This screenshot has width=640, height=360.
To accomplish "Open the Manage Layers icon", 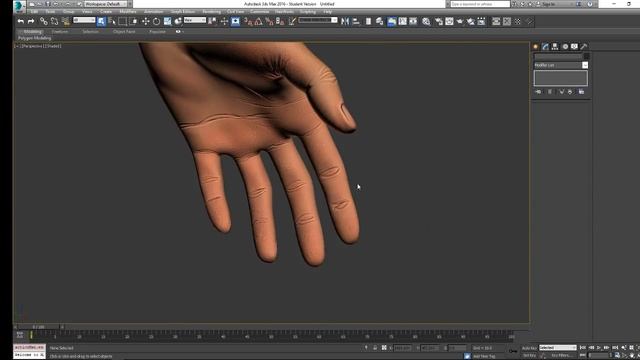I will click(380, 21).
